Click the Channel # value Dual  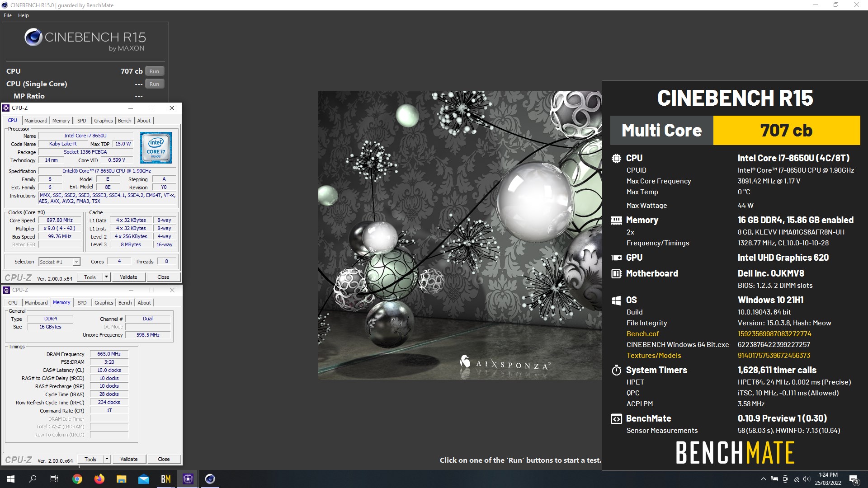148,319
